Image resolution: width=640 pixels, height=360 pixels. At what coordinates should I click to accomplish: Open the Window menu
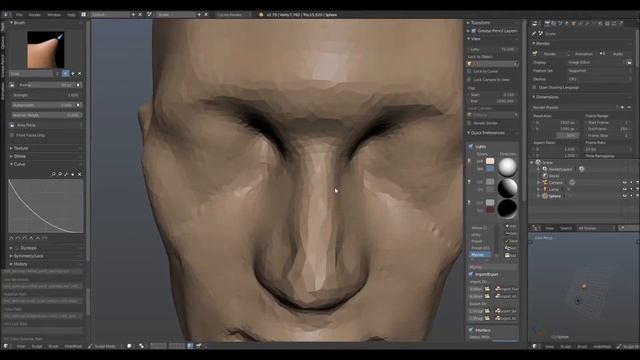click(x=54, y=15)
